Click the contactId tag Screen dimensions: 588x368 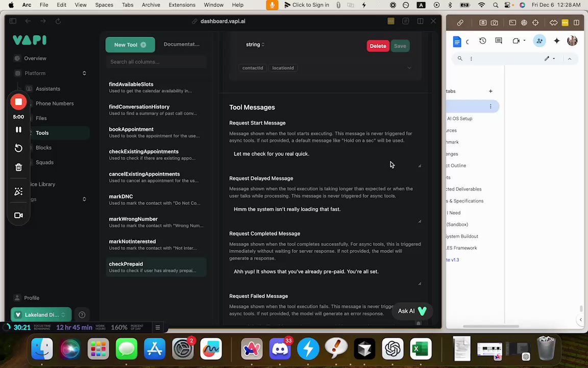coord(252,68)
